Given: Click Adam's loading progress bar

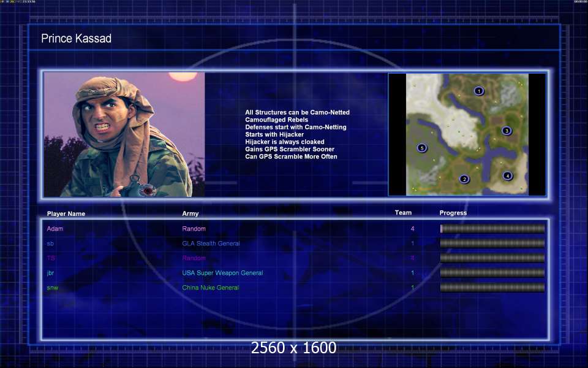Looking at the screenshot, I should 492,228.
